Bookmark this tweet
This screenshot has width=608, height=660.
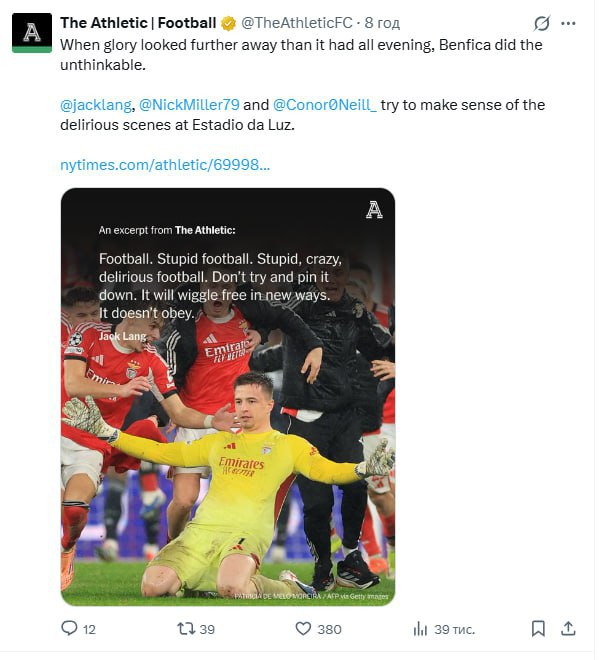coord(538,628)
